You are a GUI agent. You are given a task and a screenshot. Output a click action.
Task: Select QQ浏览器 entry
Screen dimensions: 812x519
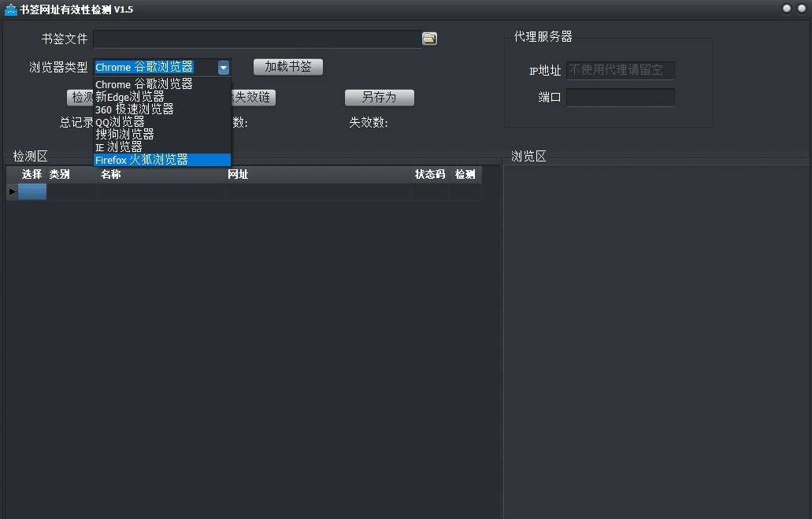(162, 122)
